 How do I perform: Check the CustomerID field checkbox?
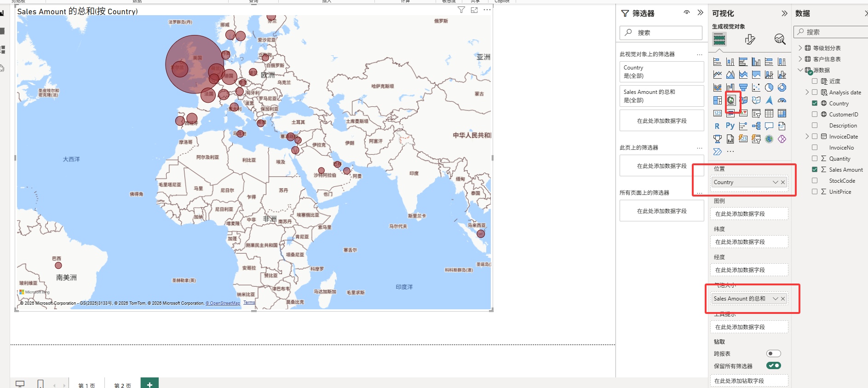point(815,114)
